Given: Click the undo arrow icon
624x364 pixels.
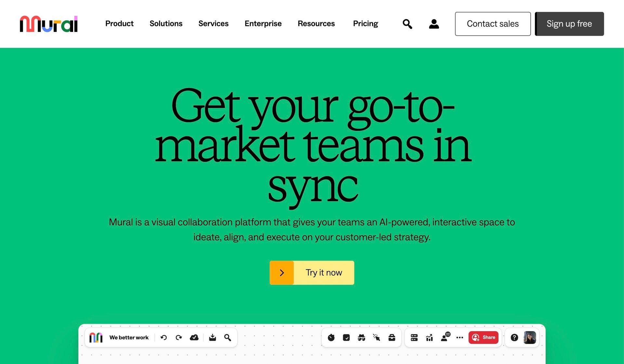Looking at the screenshot, I should click(163, 338).
